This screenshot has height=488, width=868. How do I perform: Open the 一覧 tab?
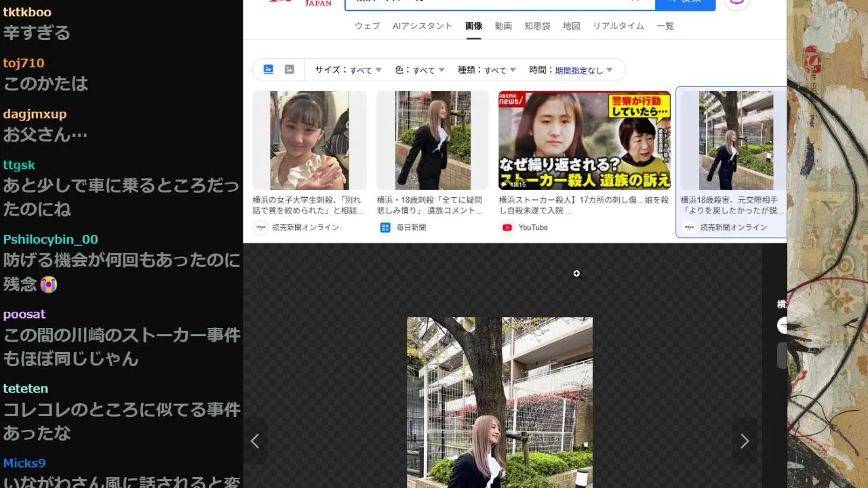[x=665, y=26]
